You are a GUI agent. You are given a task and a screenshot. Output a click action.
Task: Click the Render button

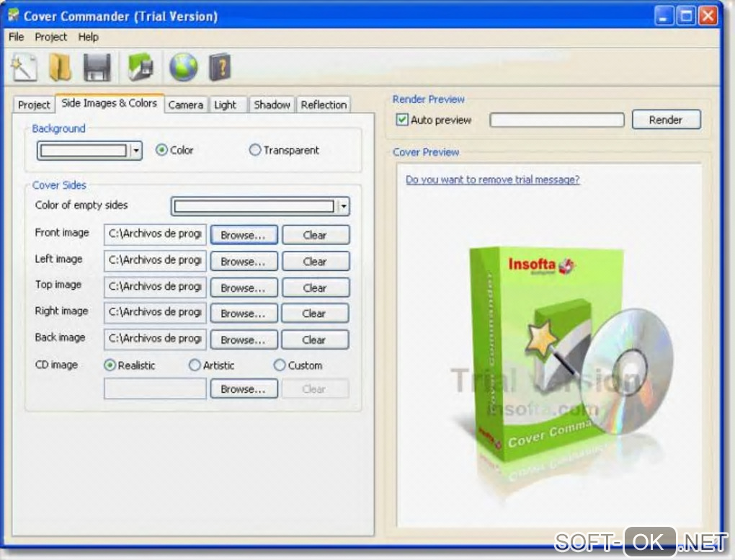pyautogui.click(x=666, y=120)
